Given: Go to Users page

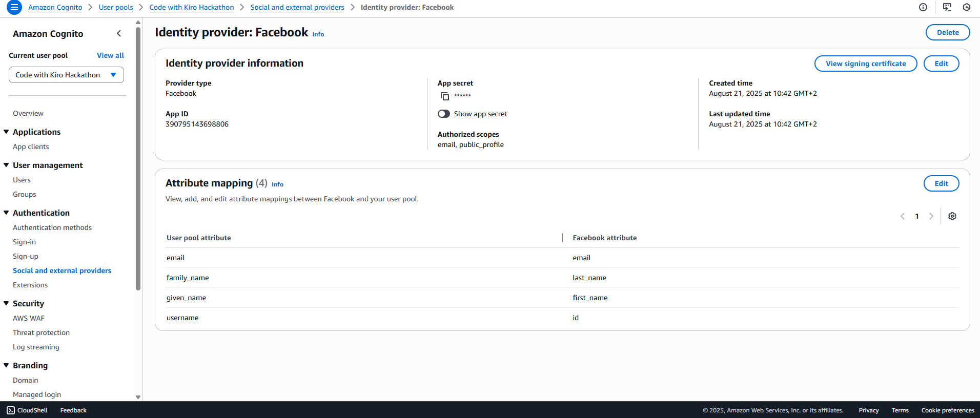Looking at the screenshot, I should click(22, 180).
